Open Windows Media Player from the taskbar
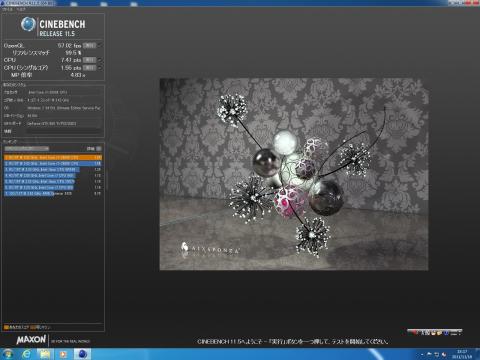The image size is (480, 360). 63,354
